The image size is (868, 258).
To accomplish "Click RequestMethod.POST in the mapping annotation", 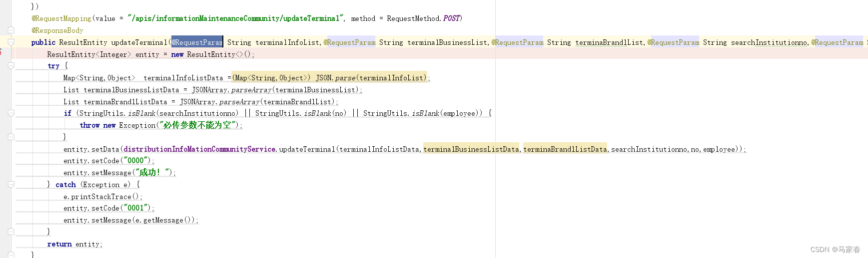I will tap(423, 18).
